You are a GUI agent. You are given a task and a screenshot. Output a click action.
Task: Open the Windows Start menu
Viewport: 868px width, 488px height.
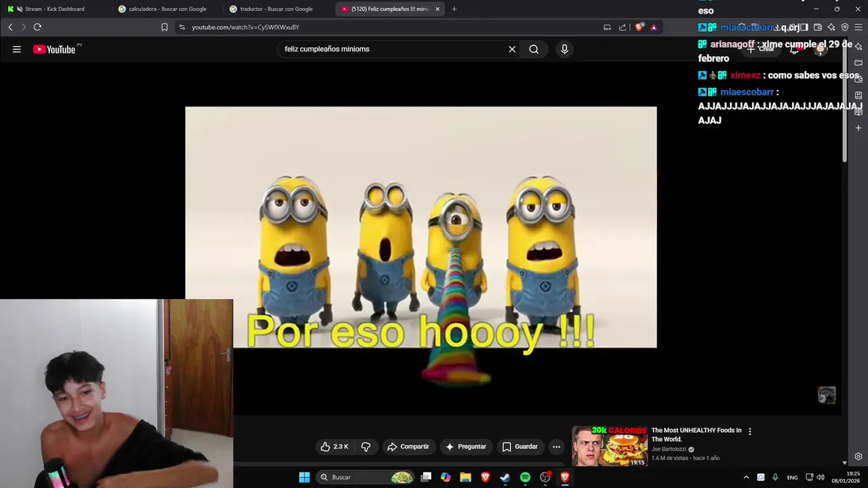304,477
